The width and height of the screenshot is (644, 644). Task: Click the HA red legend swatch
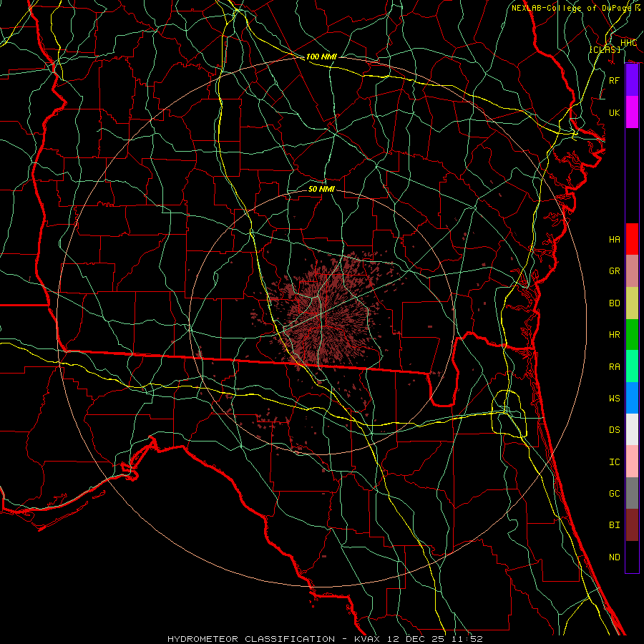632,239
